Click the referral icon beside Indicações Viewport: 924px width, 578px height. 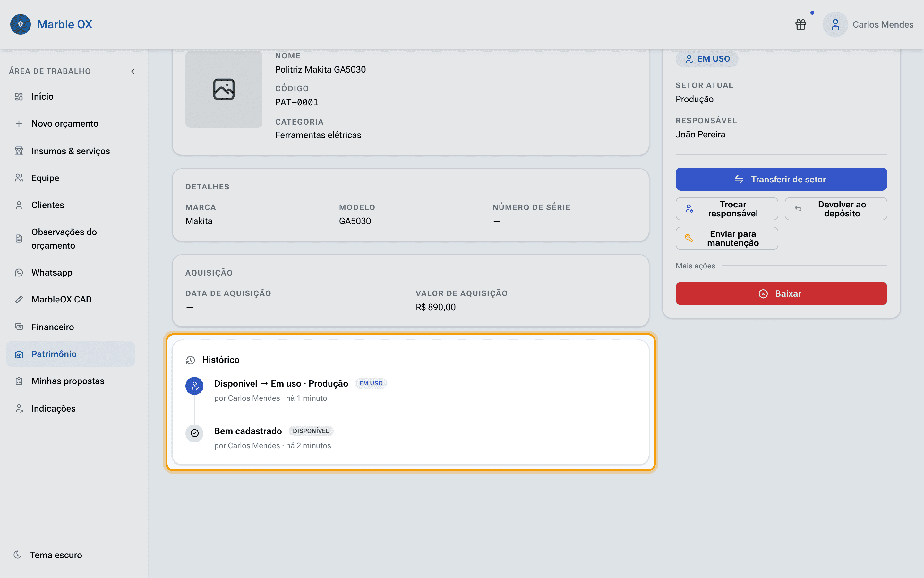pyautogui.click(x=19, y=408)
